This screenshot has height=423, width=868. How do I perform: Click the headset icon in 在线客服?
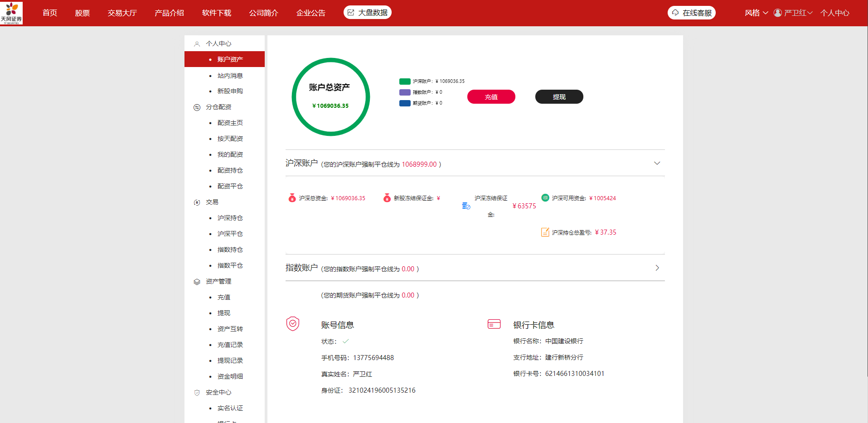click(x=675, y=13)
